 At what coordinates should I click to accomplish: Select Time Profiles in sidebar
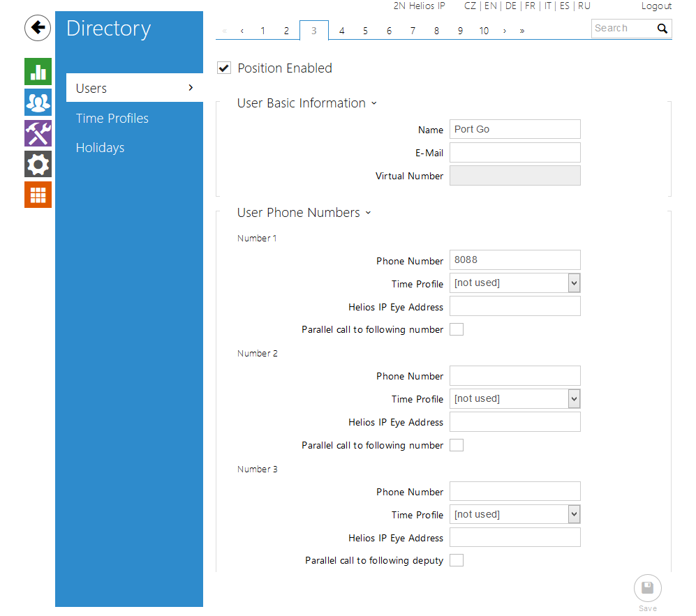coord(112,119)
